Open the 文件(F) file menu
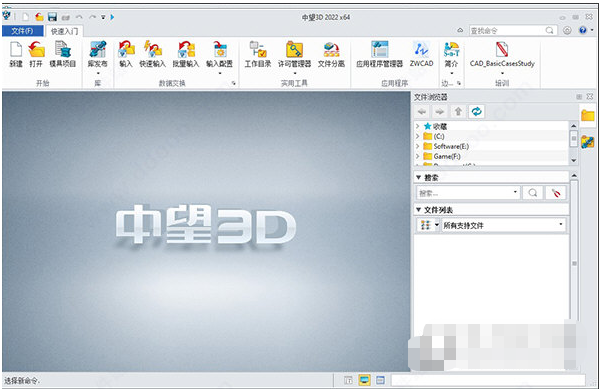Screen dimensions: 601x391 pos(22,31)
